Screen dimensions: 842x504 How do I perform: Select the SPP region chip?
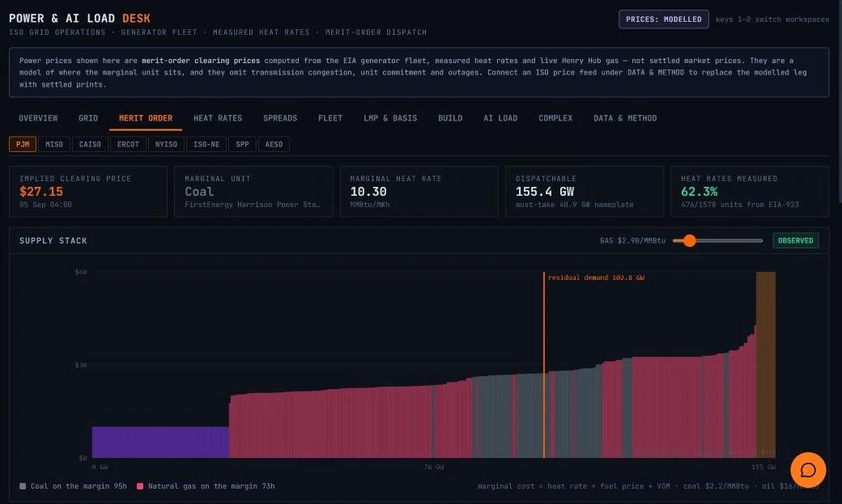click(242, 144)
